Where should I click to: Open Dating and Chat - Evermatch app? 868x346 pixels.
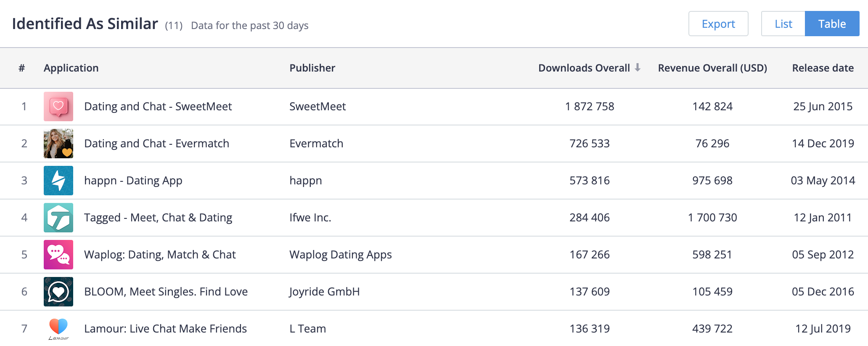coord(156,144)
